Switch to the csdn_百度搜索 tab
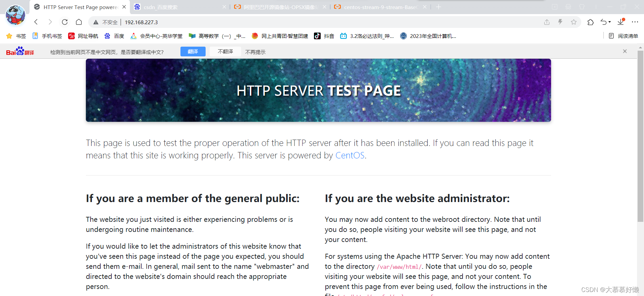The image size is (644, 296). [x=179, y=7]
